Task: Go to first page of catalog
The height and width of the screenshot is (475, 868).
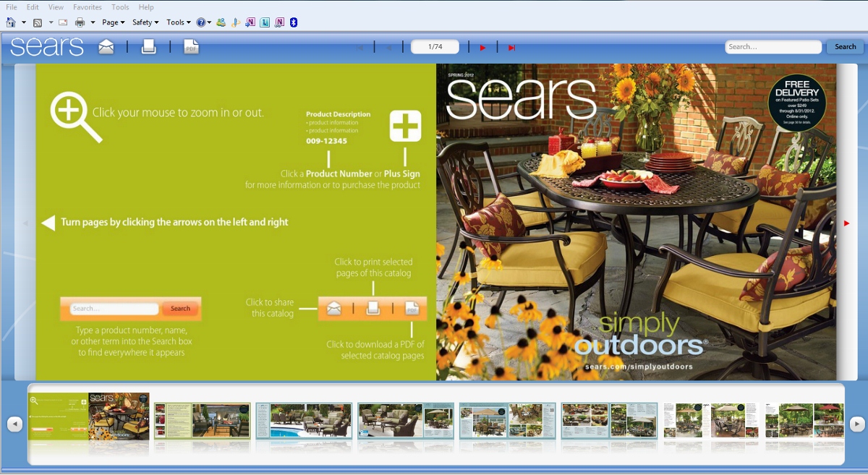Action: [360, 48]
